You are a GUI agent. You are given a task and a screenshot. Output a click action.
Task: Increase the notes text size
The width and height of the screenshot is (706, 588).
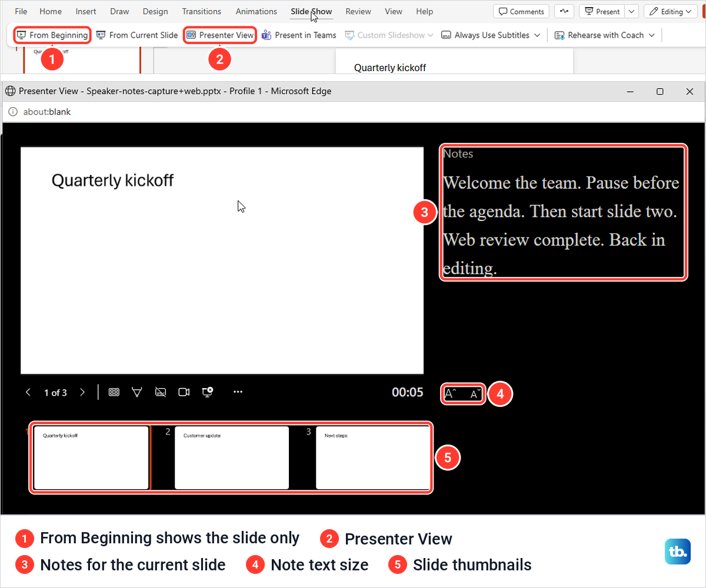(451, 394)
